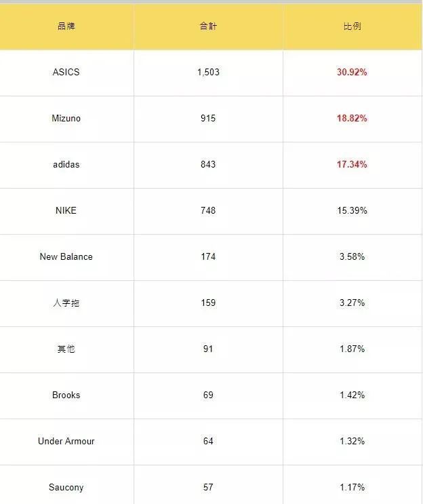423x504 pixels.
Task: Click the 174 total value
Action: [x=208, y=256]
